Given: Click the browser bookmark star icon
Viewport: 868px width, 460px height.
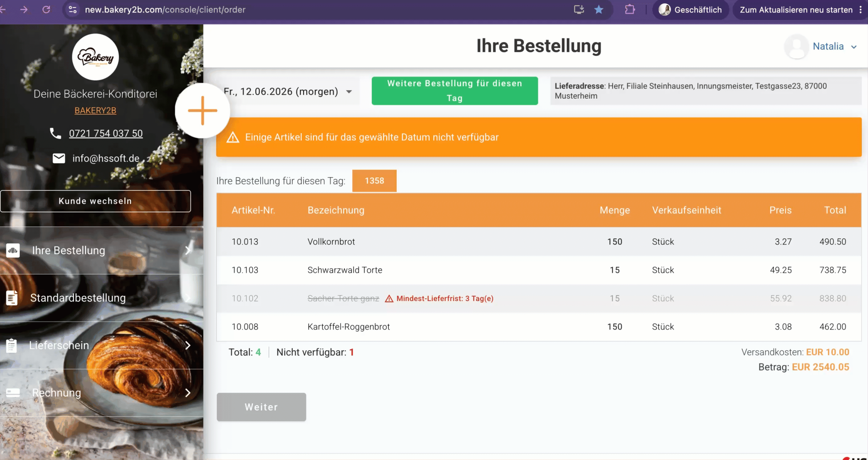Looking at the screenshot, I should (598, 10).
